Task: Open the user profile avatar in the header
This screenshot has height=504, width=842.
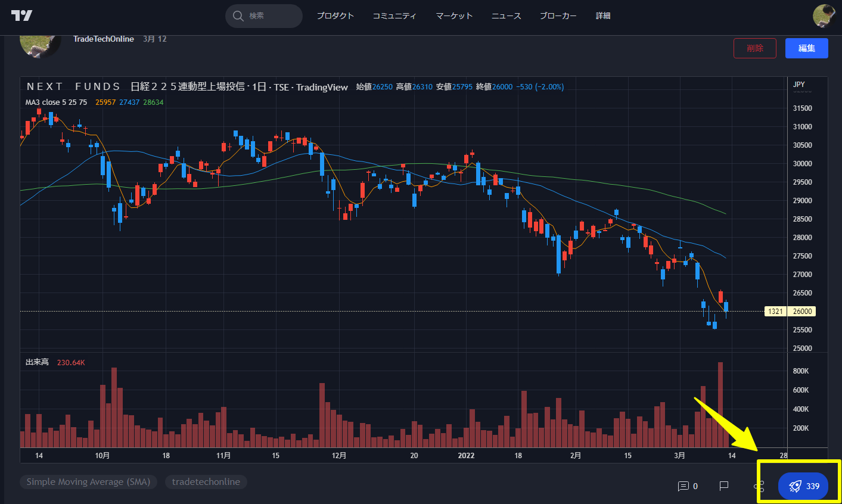Action: pos(824,16)
